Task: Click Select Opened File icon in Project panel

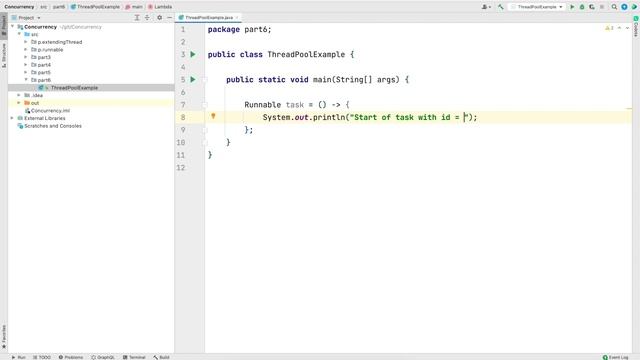Action: point(137,18)
